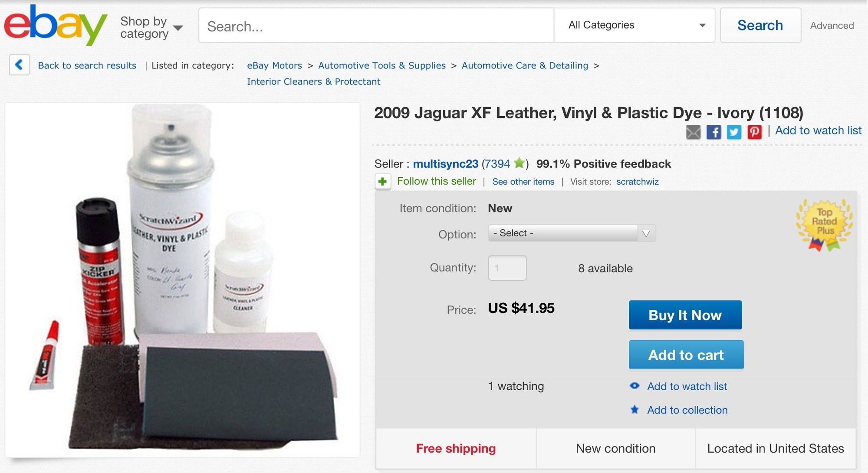Click the eBay logo
The image size is (868, 473).
56,25
